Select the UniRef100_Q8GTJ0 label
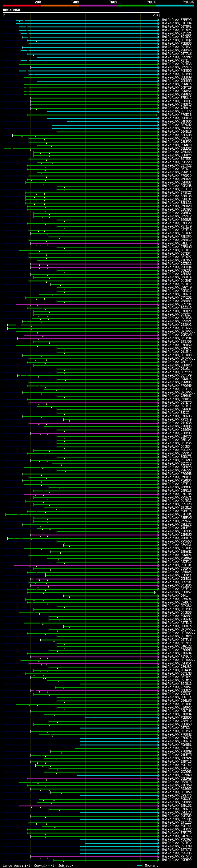This screenshot has width=197, height=868. tap(177, 362)
